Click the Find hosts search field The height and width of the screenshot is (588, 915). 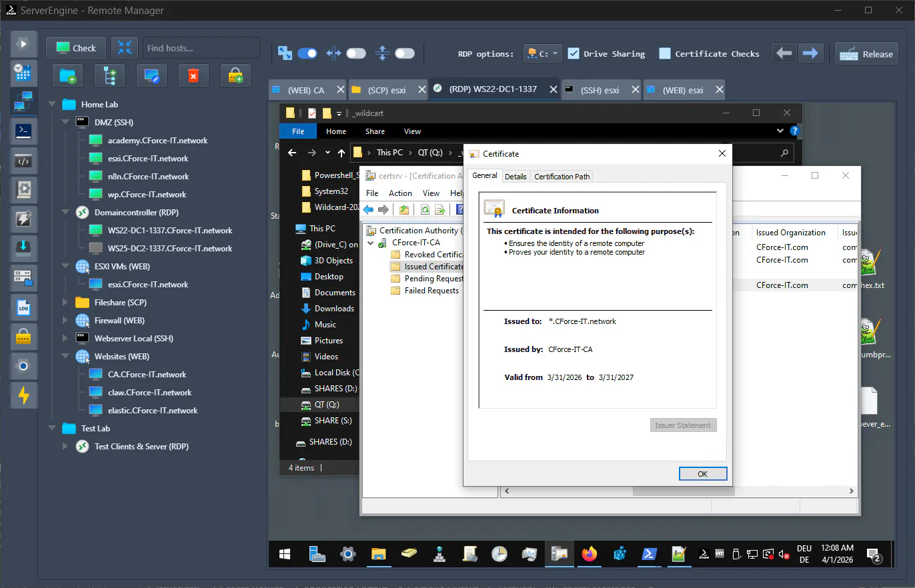(x=200, y=47)
